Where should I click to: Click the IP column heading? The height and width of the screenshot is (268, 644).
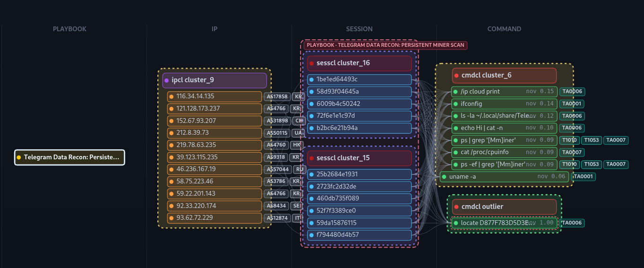tap(215, 29)
